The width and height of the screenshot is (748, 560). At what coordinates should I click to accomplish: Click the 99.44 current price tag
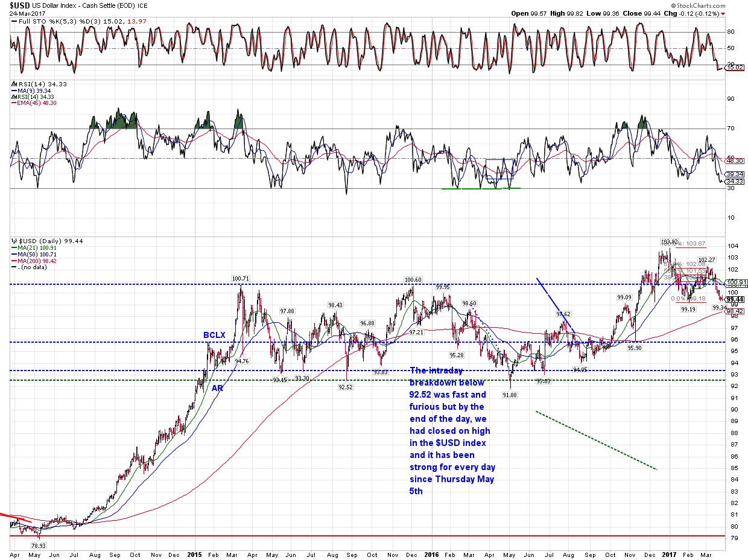734,299
